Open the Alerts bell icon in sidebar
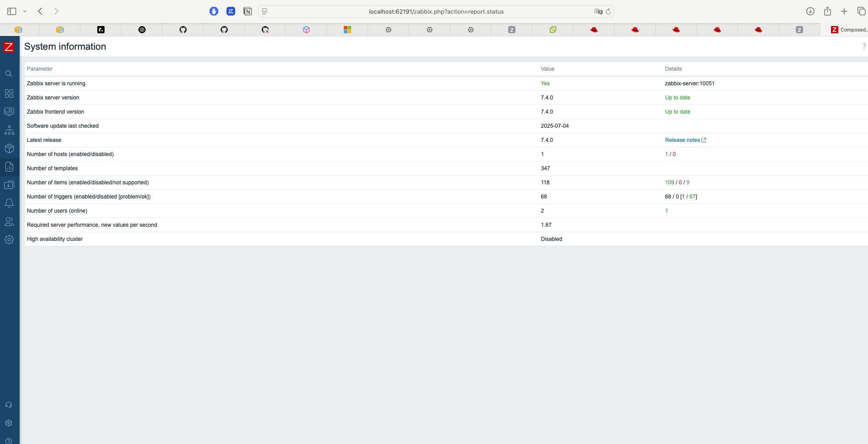Screen dimensions: 868x444 (9, 203)
